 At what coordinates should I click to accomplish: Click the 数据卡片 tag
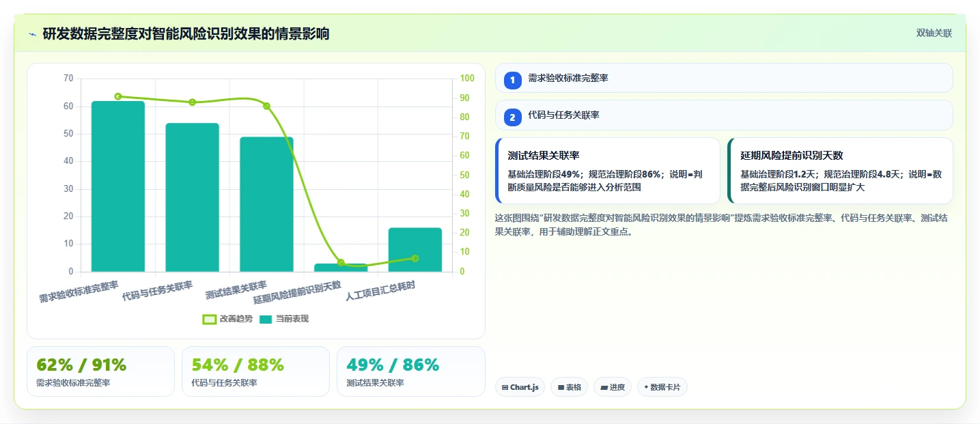(x=662, y=387)
